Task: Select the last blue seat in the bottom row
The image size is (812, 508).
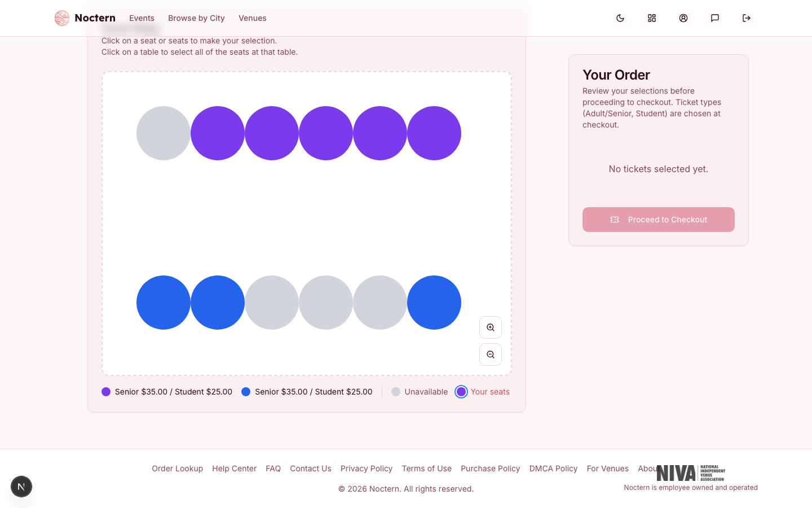Action: pyautogui.click(x=434, y=303)
